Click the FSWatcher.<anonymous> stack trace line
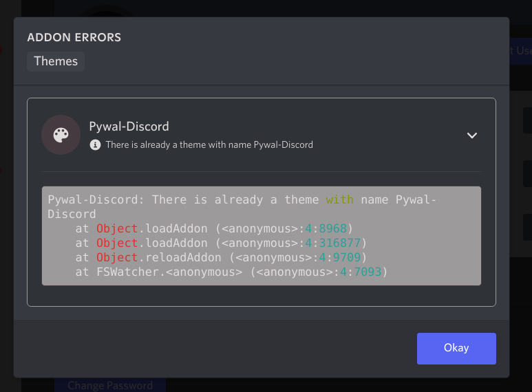 231,272
